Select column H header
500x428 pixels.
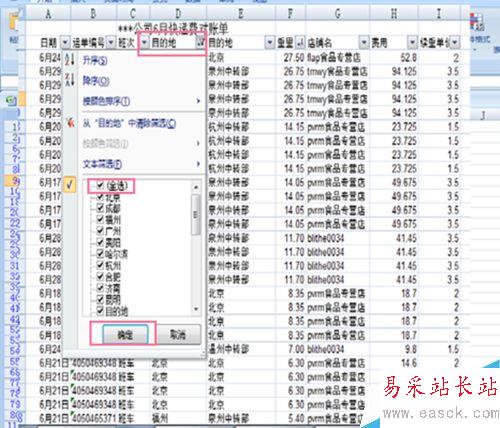[394, 14]
